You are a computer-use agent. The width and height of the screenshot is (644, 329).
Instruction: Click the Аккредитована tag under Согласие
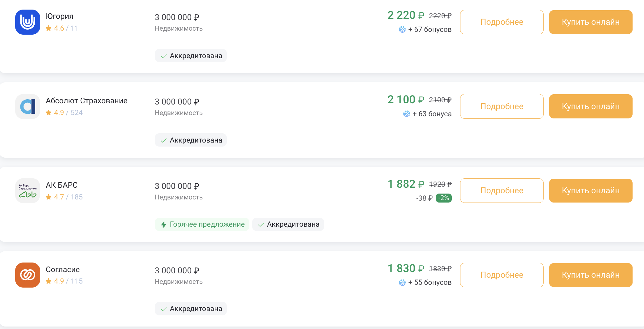click(191, 309)
